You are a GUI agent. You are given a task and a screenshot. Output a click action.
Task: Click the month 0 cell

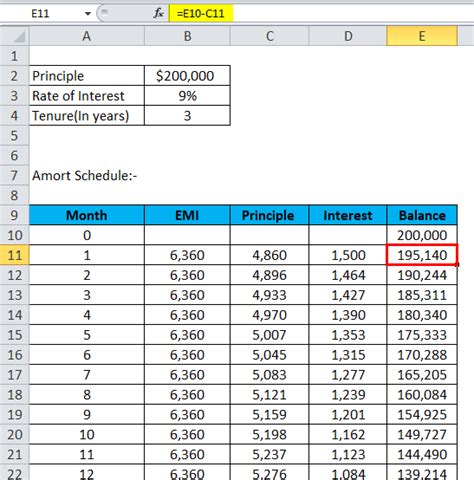coord(87,235)
